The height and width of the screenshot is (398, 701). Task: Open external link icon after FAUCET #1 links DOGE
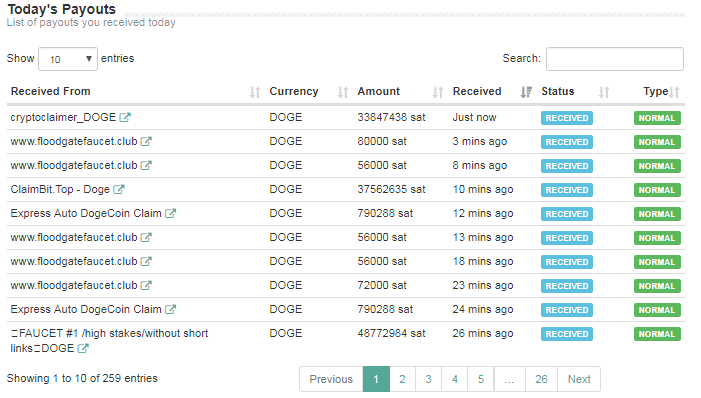point(83,348)
